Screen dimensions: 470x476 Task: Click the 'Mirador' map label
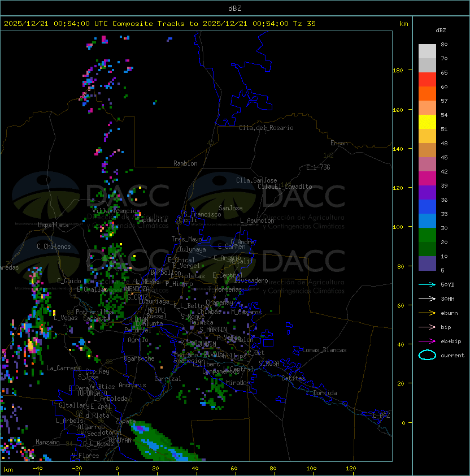pos(238,383)
